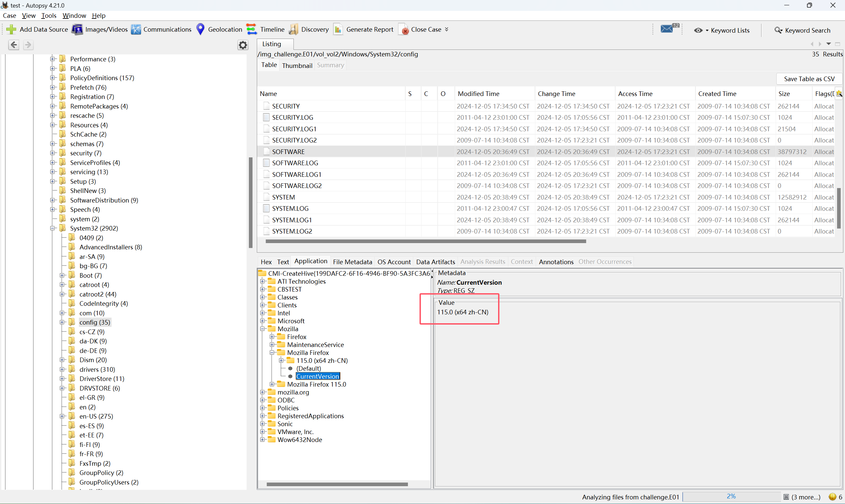Expand the 115.0 (x64 zh-CN) registry key
Image resolution: width=845 pixels, height=504 pixels.
pyautogui.click(x=281, y=360)
